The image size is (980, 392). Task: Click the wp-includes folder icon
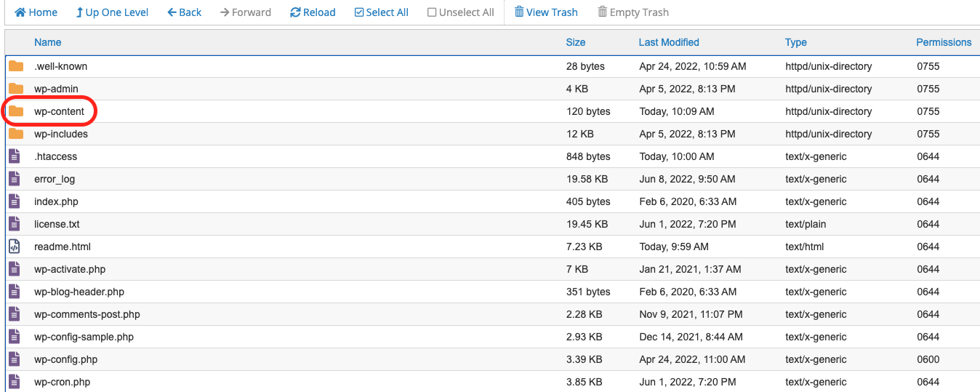tap(16, 134)
